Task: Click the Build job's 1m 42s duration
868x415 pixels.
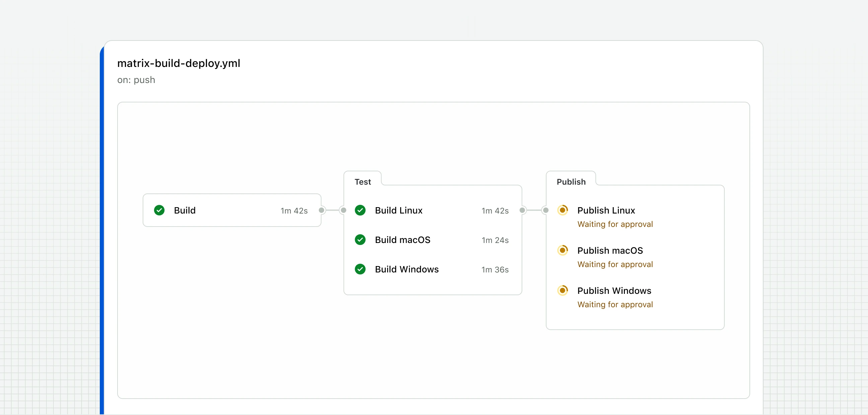Action: click(294, 211)
